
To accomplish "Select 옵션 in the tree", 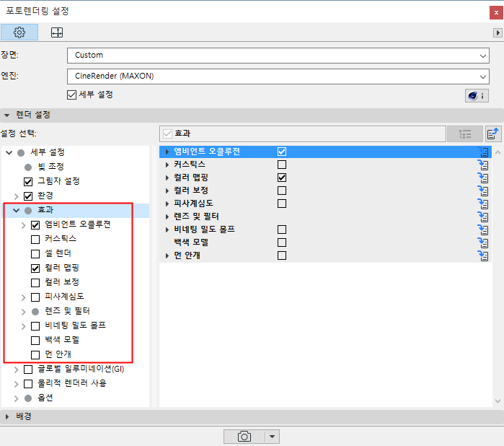I will [x=45, y=398].
